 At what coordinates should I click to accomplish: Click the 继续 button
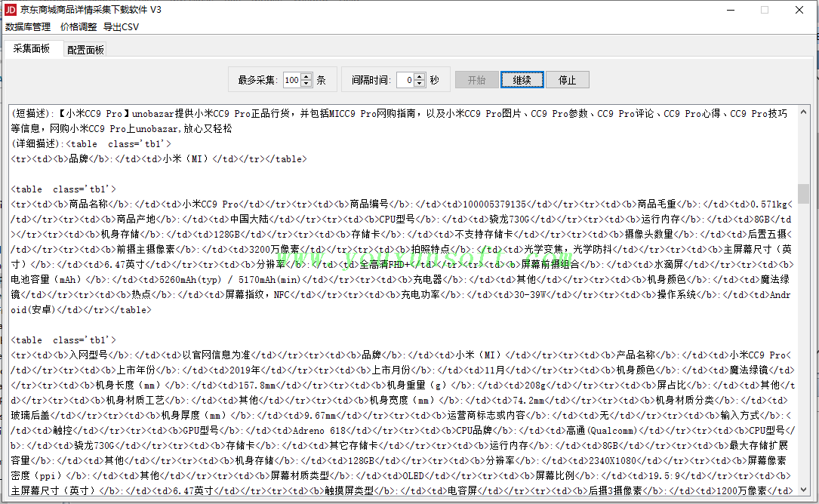522,80
